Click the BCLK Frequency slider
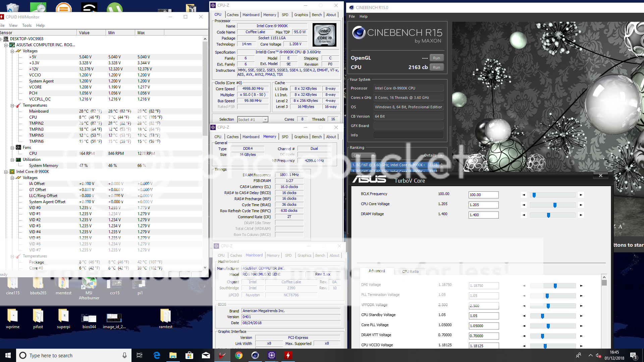The image size is (644, 362). 552,195
